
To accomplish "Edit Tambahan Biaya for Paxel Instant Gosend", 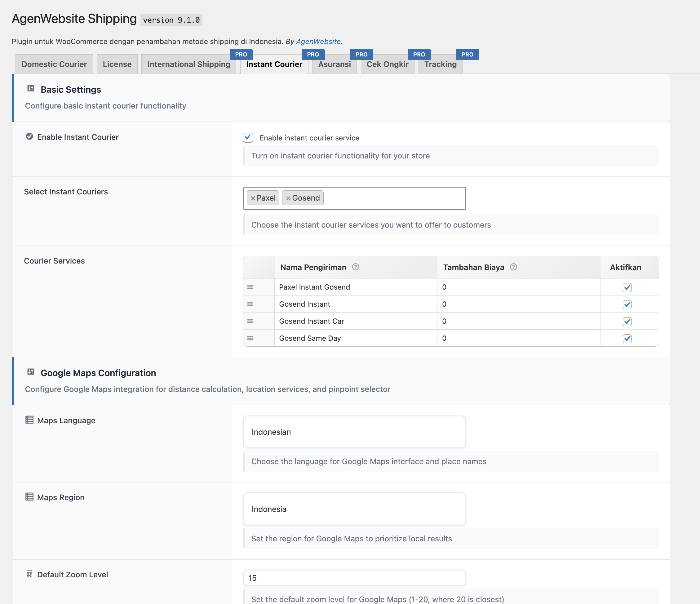I will [519, 287].
